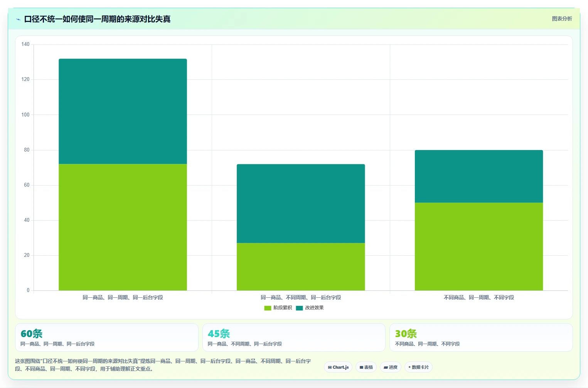Click the icon in Chart.js chip
588x388 pixels.
coord(330,367)
